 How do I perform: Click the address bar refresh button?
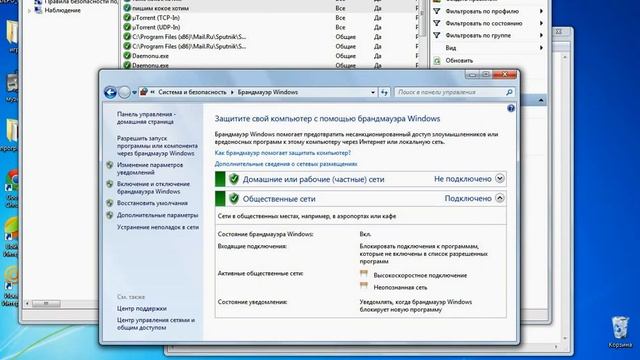point(384,93)
